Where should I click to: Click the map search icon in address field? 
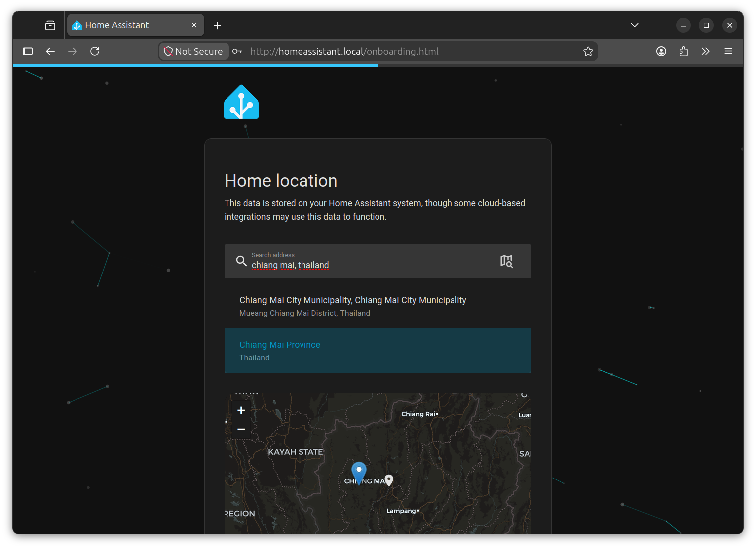pyautogui.click(x=506, y=261)
